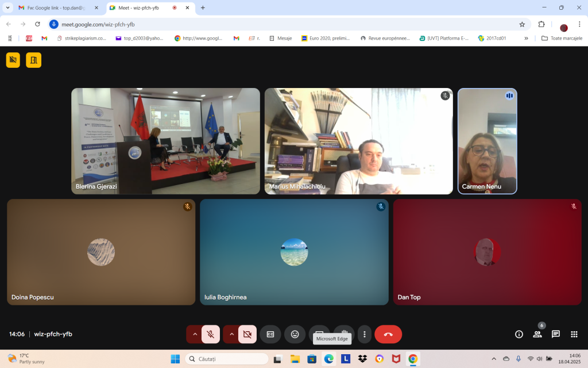Click the taskbar search box 'Căutați'
The width and height of the screenshot is (588, 368).
point(227,359)
